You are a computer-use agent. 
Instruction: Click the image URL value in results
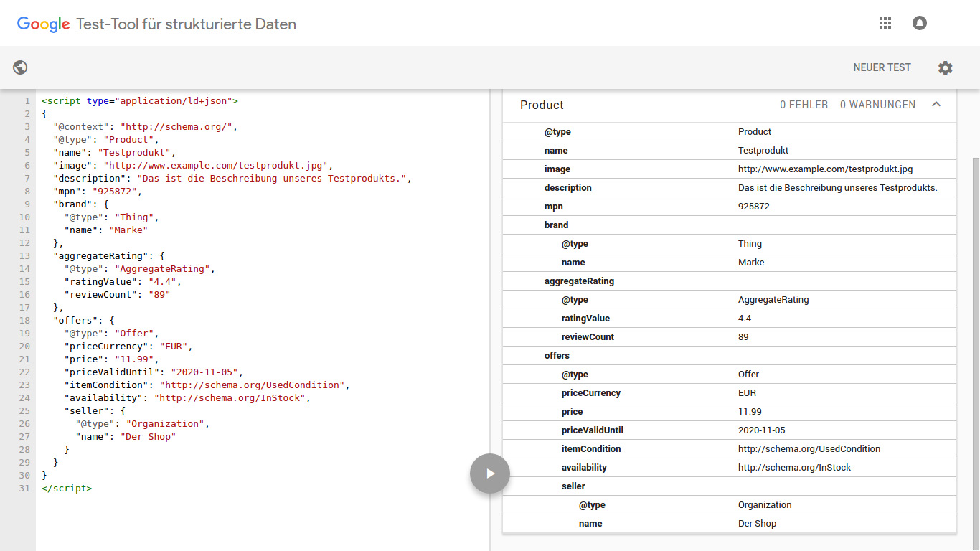click(x=826, y=169)
